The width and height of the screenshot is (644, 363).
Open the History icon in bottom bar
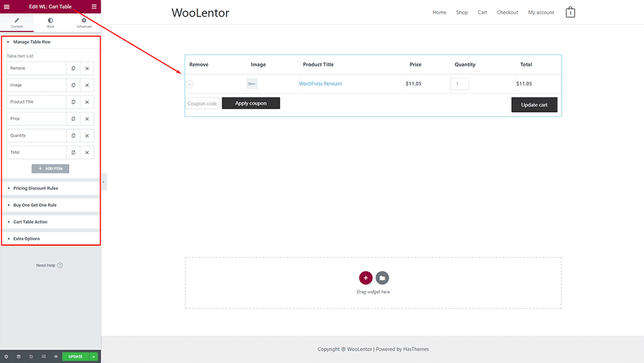click(x=31, y=356)
